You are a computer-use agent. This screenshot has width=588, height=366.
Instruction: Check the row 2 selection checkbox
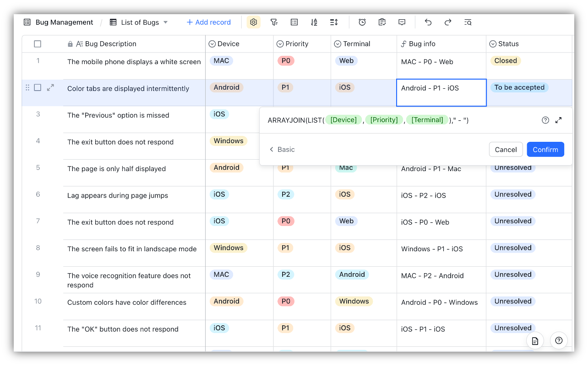(x=38, y=87)
